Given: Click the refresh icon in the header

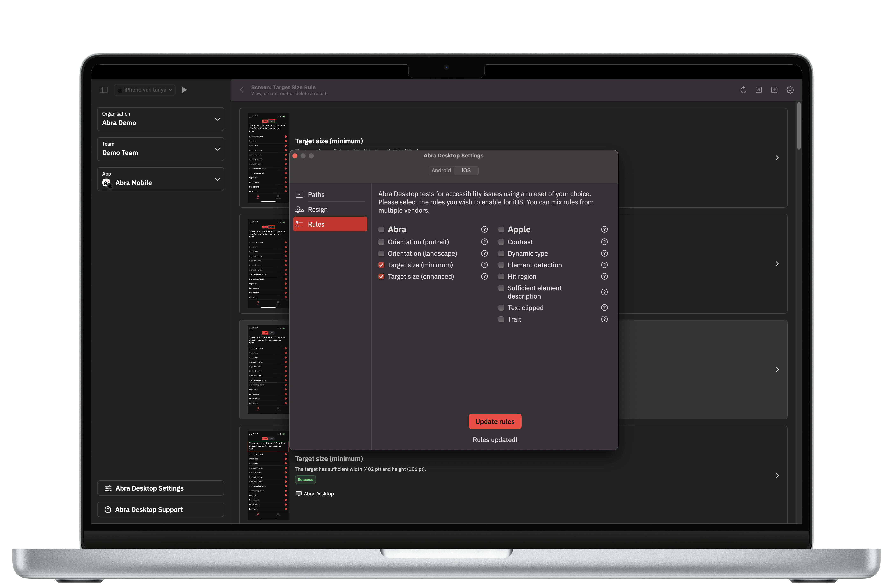Looking at the screenshot, I should click(743, 90).
